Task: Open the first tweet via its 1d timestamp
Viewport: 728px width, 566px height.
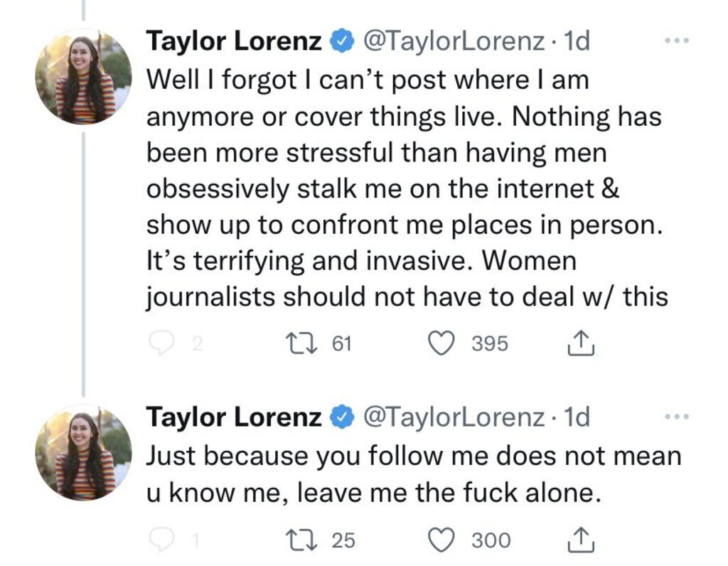Action: coord(576,41)
